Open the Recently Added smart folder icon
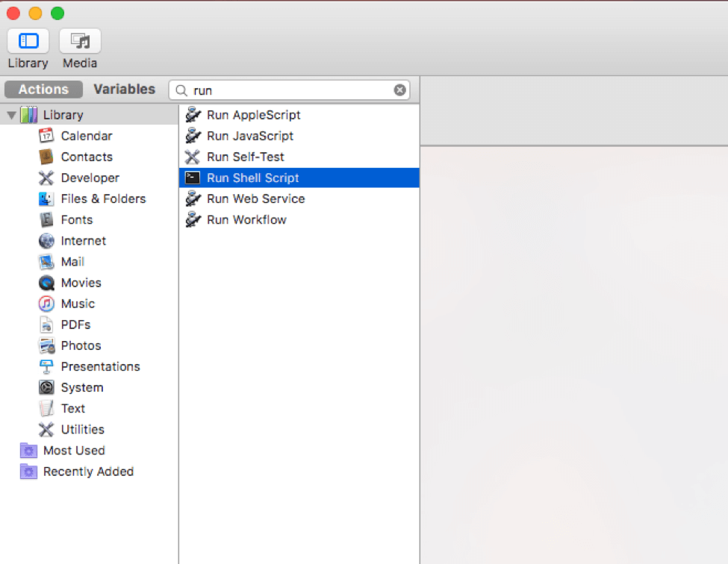 click(28, 471)
